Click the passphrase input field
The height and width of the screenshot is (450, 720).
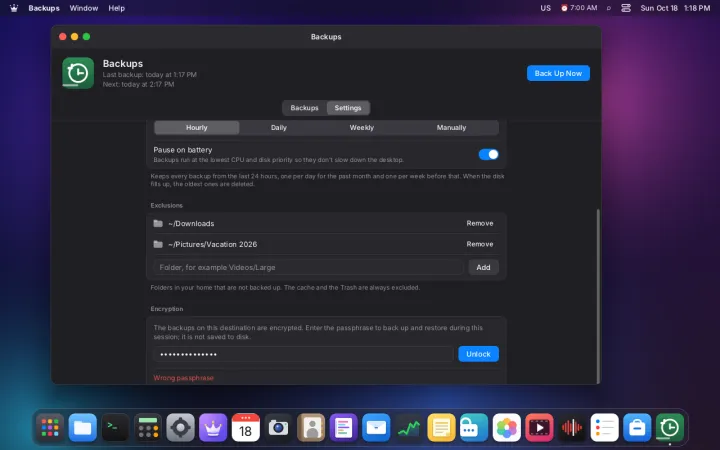304,354
